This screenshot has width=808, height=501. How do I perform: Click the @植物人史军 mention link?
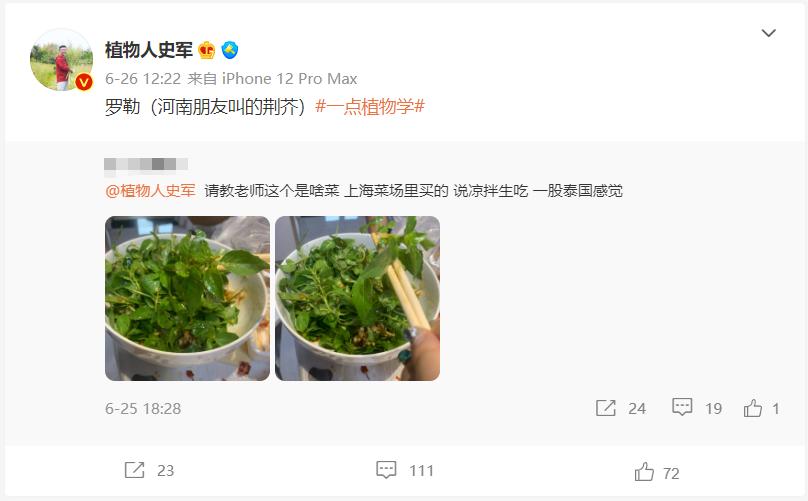tap(150, 191)
